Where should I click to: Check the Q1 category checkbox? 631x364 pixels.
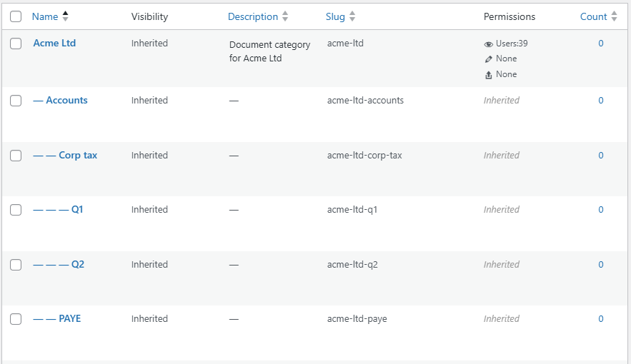tap(16, 210)
